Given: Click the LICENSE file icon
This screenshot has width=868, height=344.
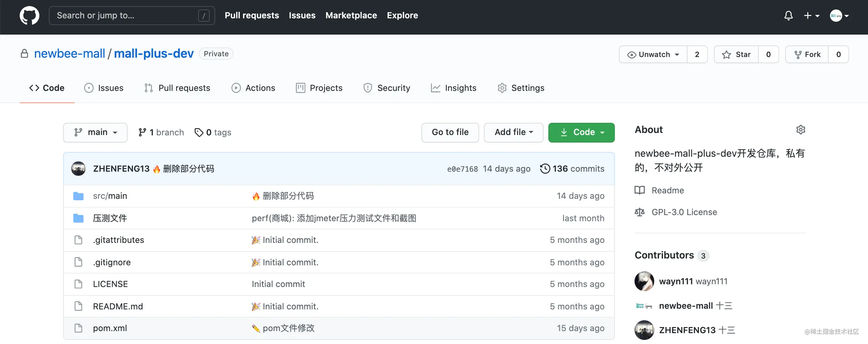Looking at the screenshot, I should pyautogui.click(x=78, y=284).
